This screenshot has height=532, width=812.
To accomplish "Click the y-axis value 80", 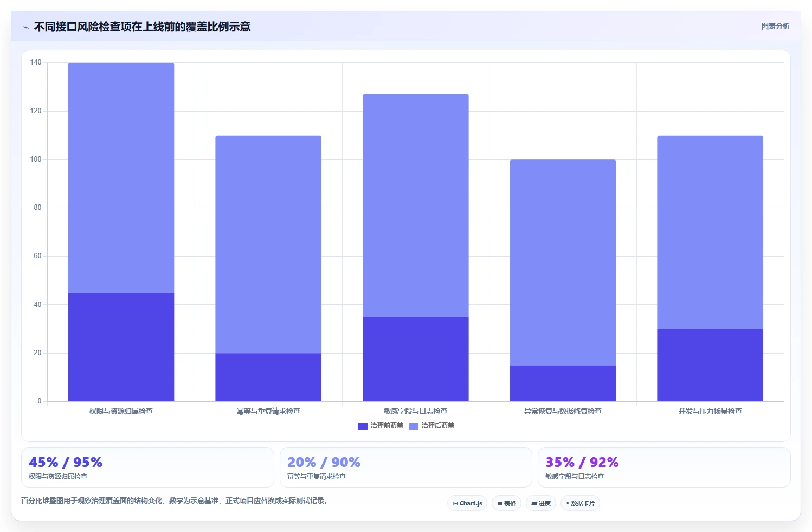I will coord(37,207).
